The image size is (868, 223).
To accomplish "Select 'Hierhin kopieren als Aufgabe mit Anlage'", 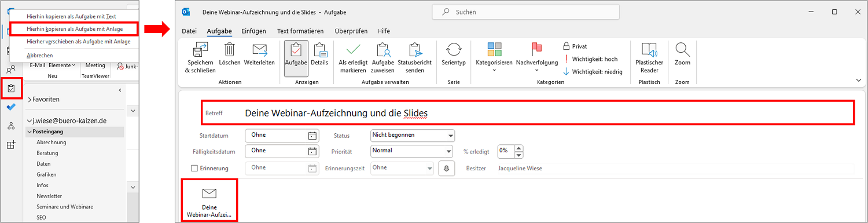I will pyautogui.click(x=75, y=28).
